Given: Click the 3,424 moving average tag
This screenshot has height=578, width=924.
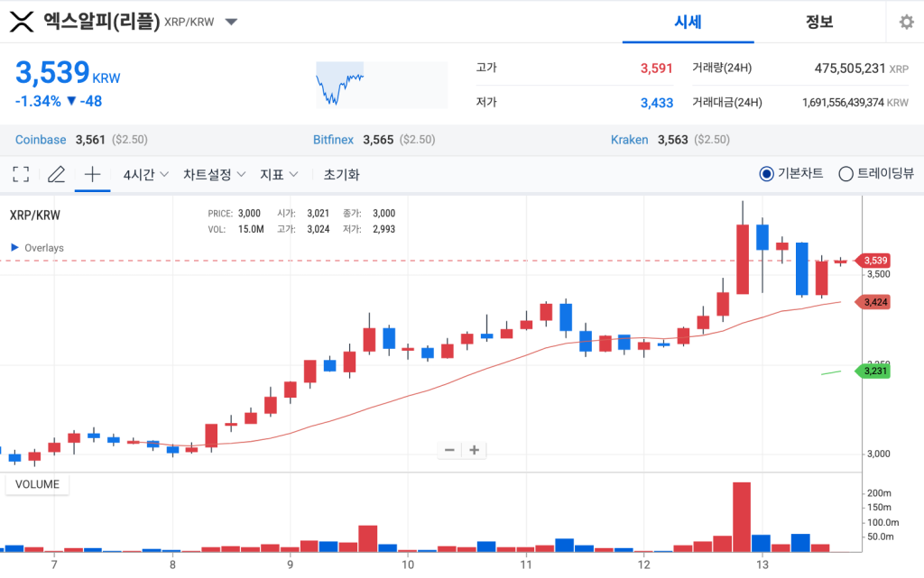Looking at the screenshot, I should point(873,303).
